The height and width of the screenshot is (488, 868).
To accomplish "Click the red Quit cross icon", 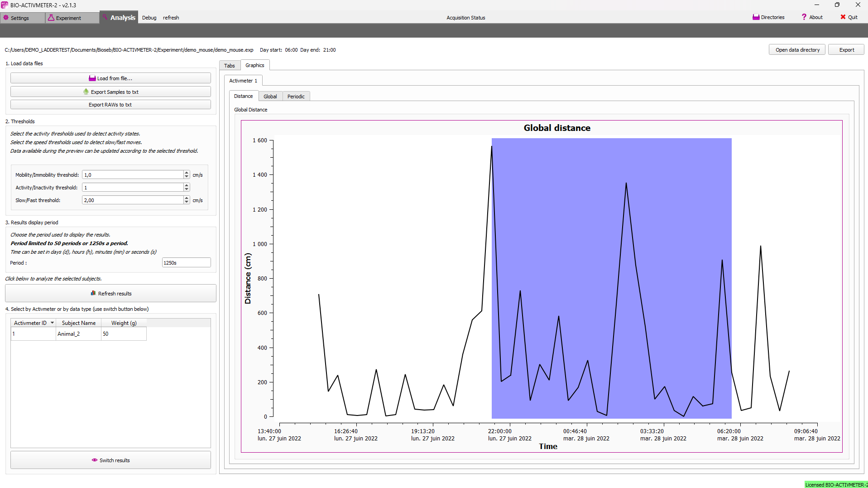I will coord(843,17).
